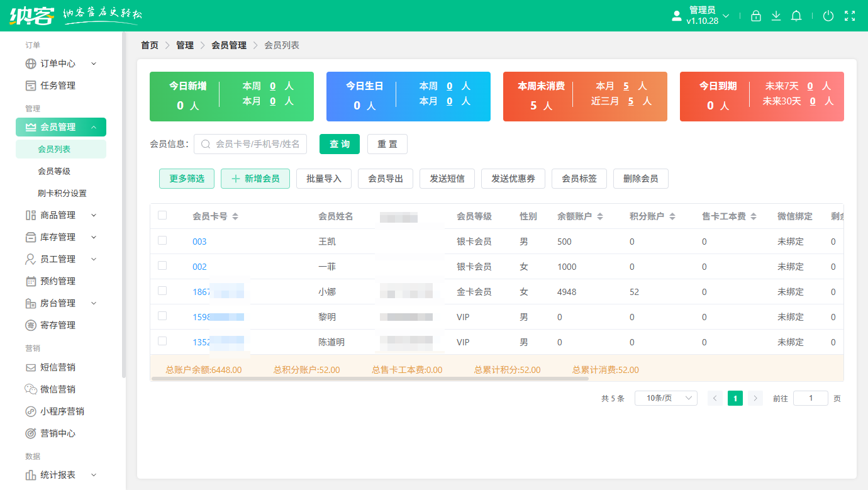The image size is (868, 490).
Task: Toggle fullscreen mode icon
Action: coord(850,16)
